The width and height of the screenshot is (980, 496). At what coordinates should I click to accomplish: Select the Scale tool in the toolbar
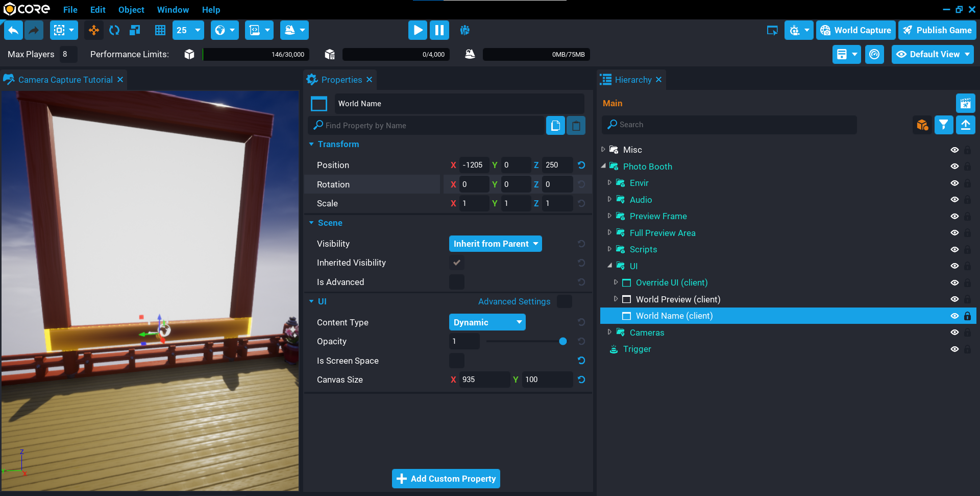(135, 30)
